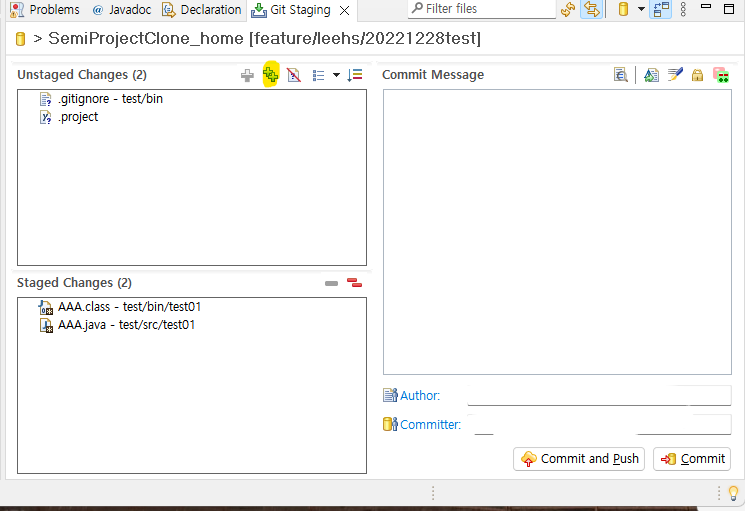Image resolution: width=745 pixels, height=511 pixels.
Task: Switch to the Javadoc tab
Action: point(122,9)
